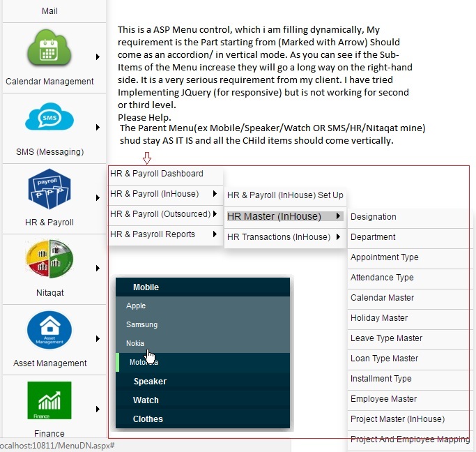Click the Nitaqat sidebar label
476x452 pixels.
coord(49,293)
